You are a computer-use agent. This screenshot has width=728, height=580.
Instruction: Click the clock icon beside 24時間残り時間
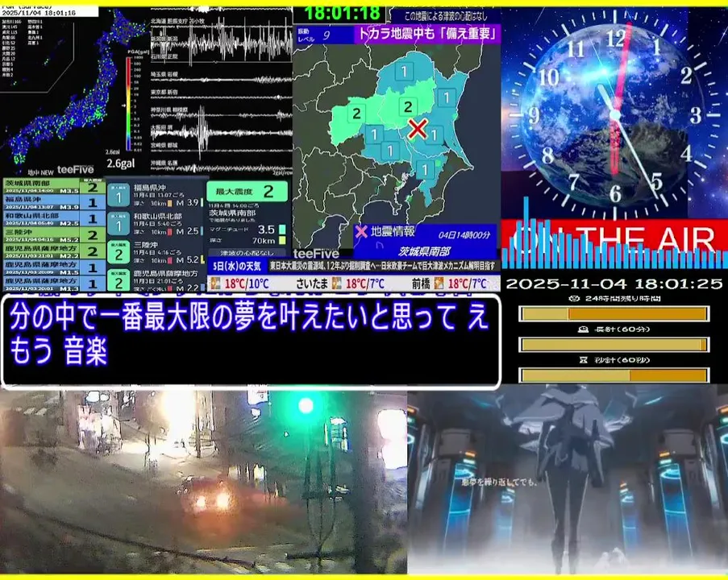pos(572,299)
